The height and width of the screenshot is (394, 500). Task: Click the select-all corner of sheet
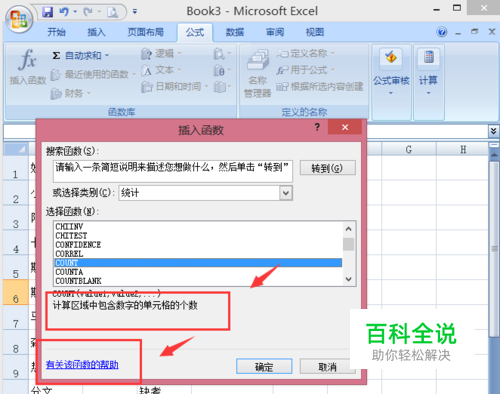(x=16, y=149)
